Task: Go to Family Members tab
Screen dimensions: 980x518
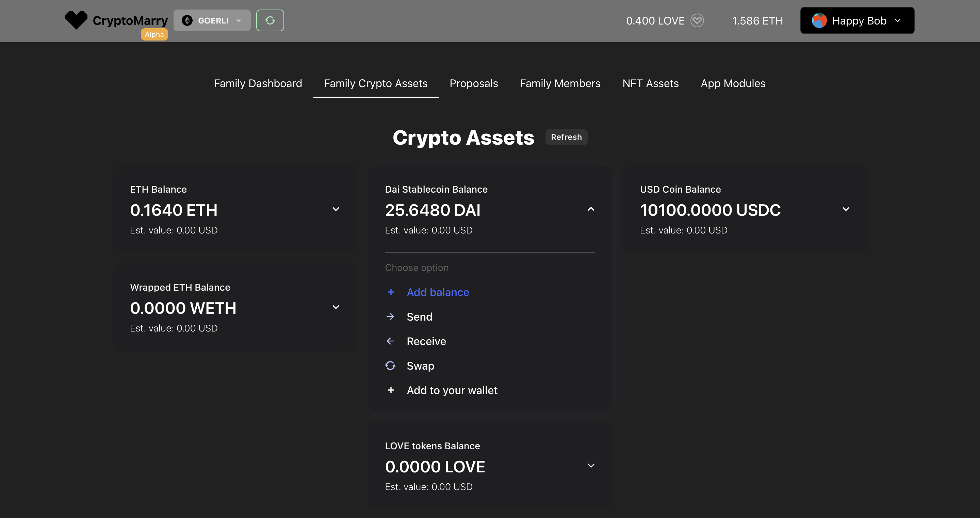Action: pyautogui.click(x=560, y=83)
